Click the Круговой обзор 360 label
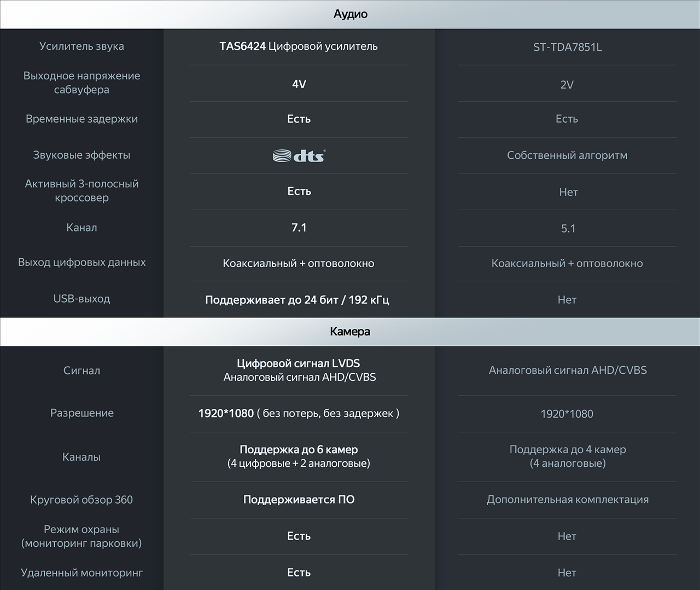Screen dimensions: 700x590 (x=81, y=500)
